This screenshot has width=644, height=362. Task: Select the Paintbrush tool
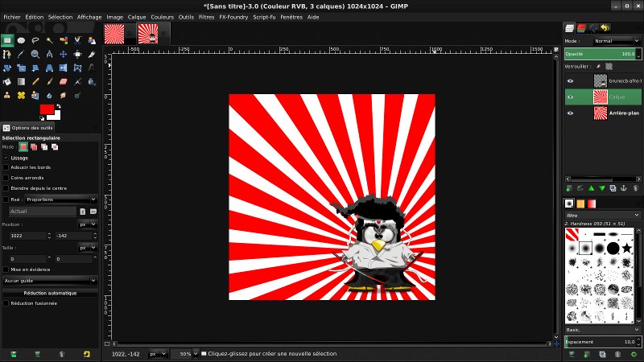[x=49, y=82]
